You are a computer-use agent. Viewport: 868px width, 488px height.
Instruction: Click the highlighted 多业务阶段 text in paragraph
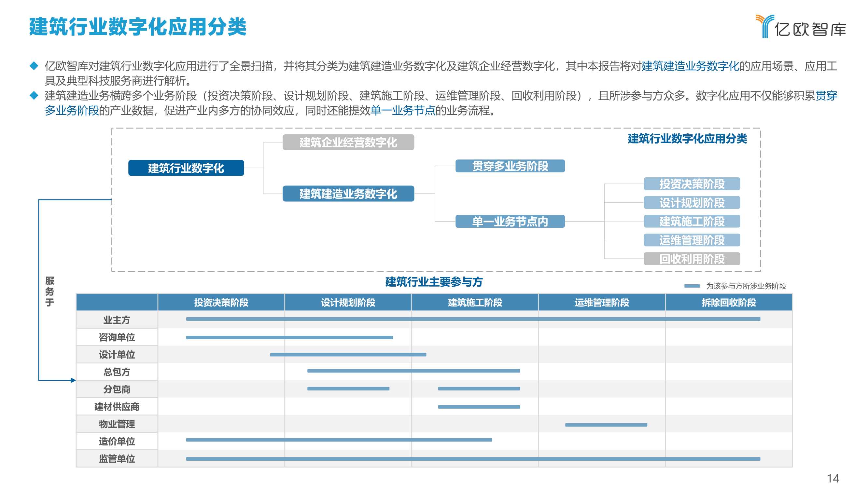(x=72, y=111)
